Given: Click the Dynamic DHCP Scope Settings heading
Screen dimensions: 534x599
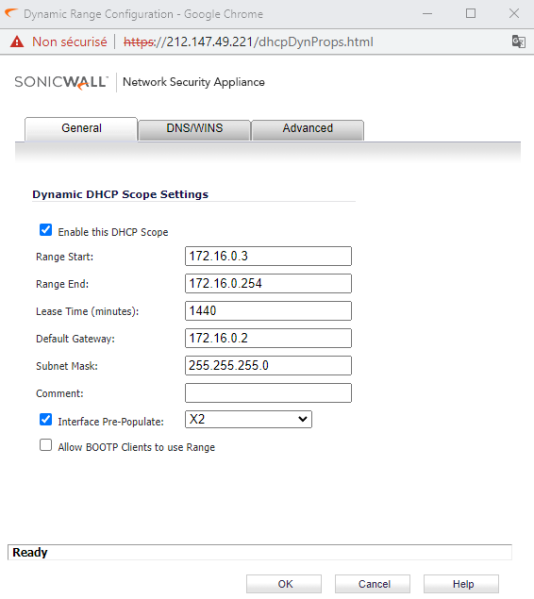Looking at the screenshot, I should click(x=120, y=194).
